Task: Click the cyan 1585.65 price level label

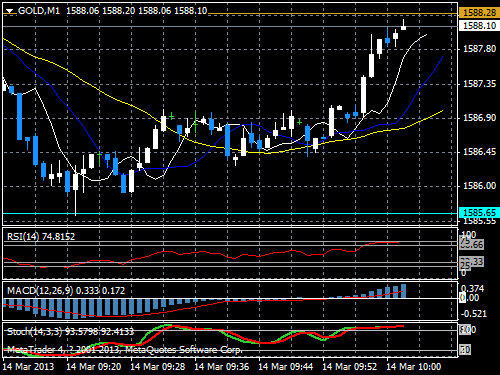Action: coord(479,212)
